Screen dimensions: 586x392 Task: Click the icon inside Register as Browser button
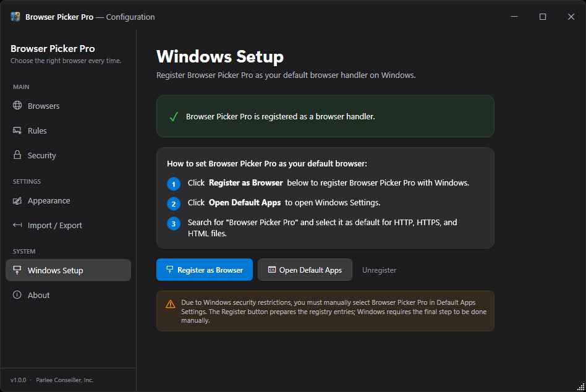tap(169, 270)
